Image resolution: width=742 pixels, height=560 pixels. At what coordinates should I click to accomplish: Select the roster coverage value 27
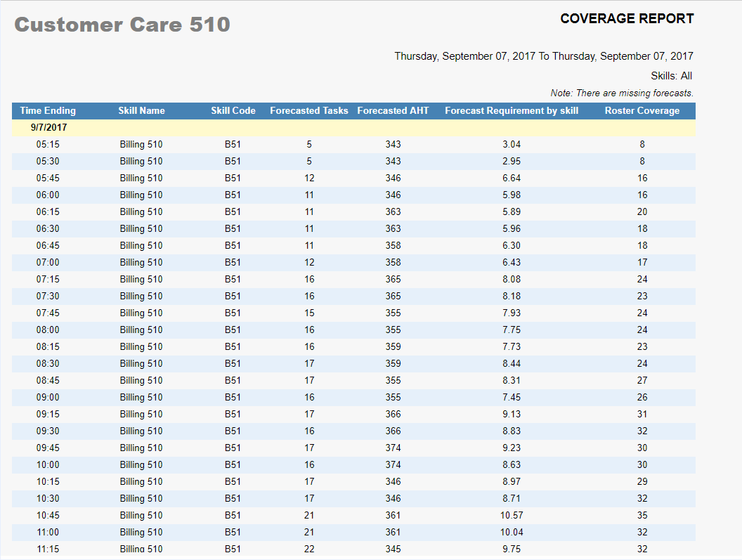642,381
